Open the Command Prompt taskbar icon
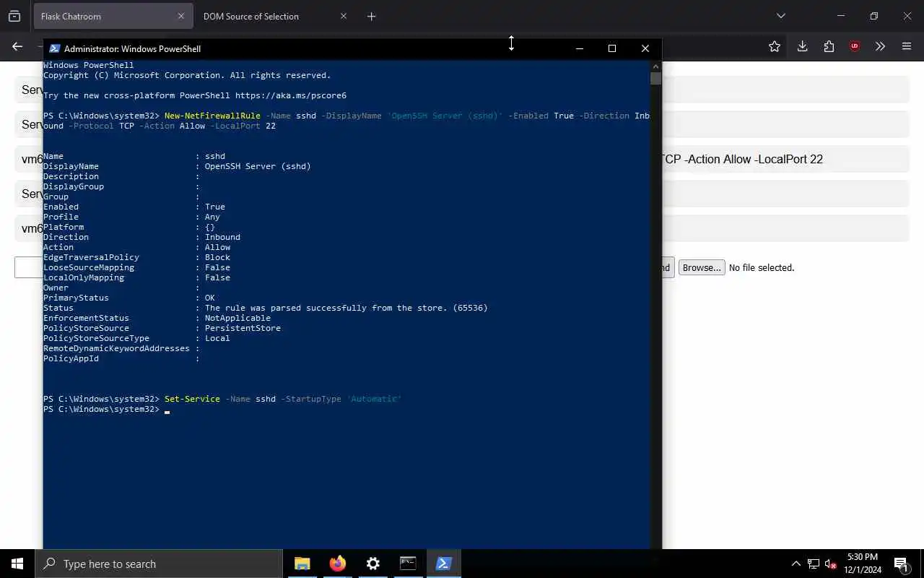924x578 pixels. [408, 564]
